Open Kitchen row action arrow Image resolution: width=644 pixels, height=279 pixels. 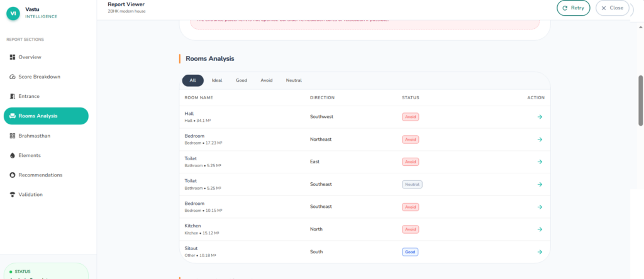[x=540, y=230]
